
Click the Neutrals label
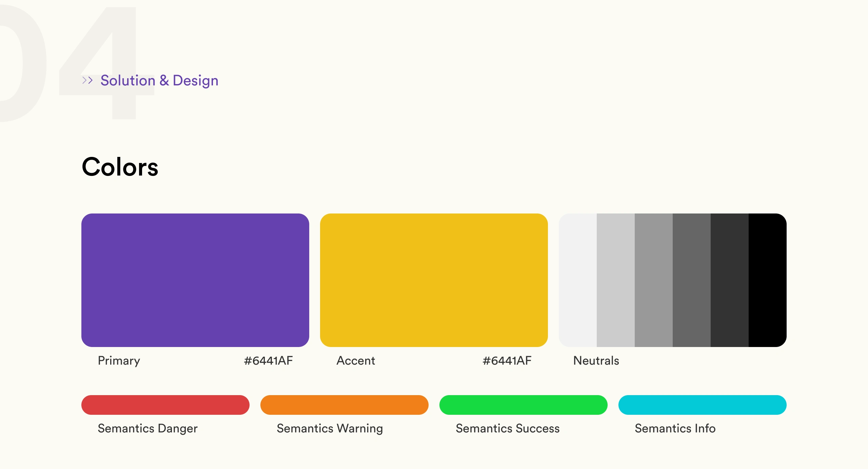click(596, 361)
